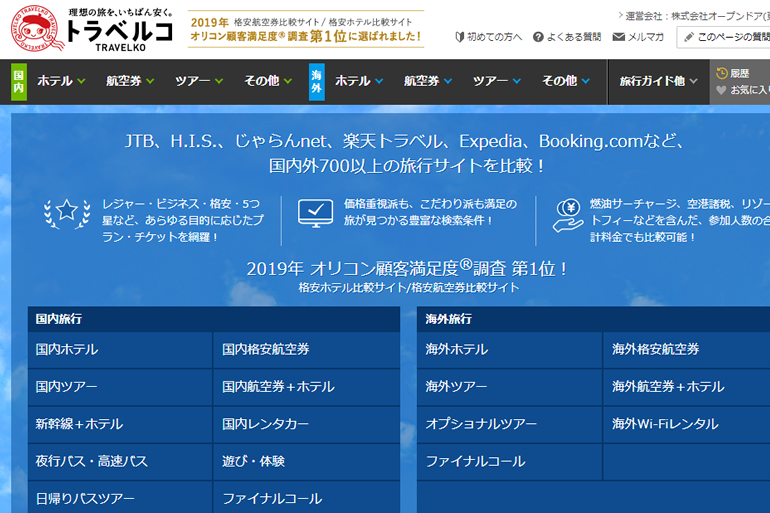The height and width of the screenshot is (513, 770).
Task: Click the history clock icon beside 履歴
Action: (x=721, y=73)
